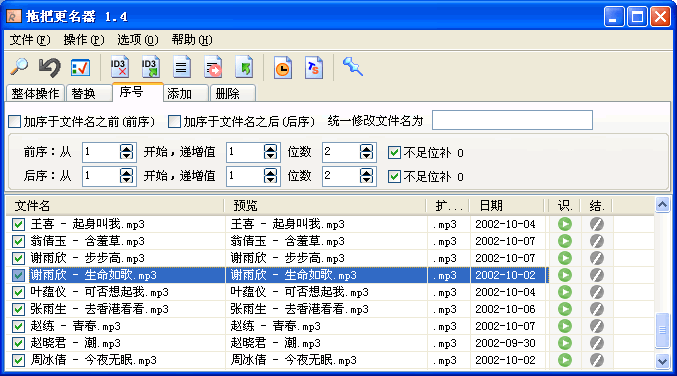Screen dimensions: 677x376
Task: Play the 张雨生 - 去香港看看 row
Action: coord(565,309)
